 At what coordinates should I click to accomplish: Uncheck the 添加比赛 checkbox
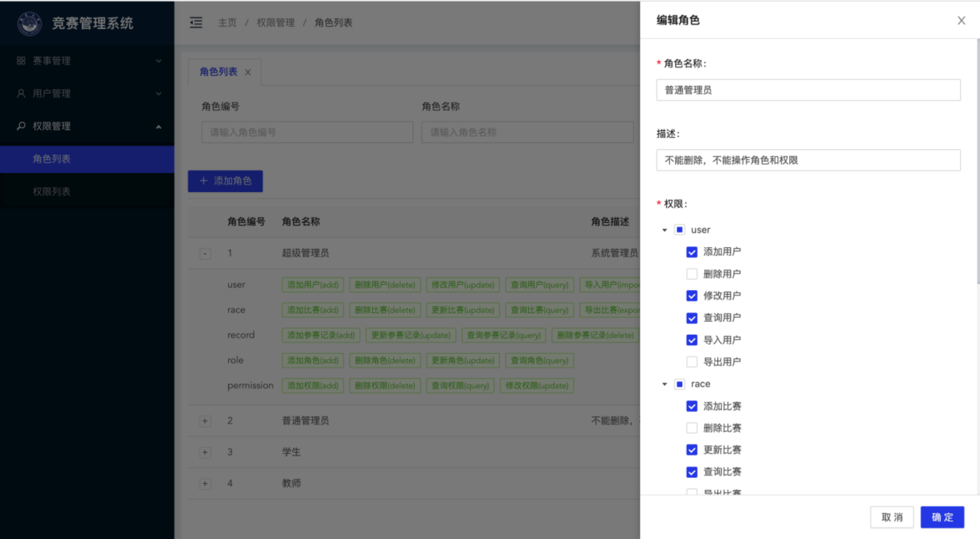691,406
